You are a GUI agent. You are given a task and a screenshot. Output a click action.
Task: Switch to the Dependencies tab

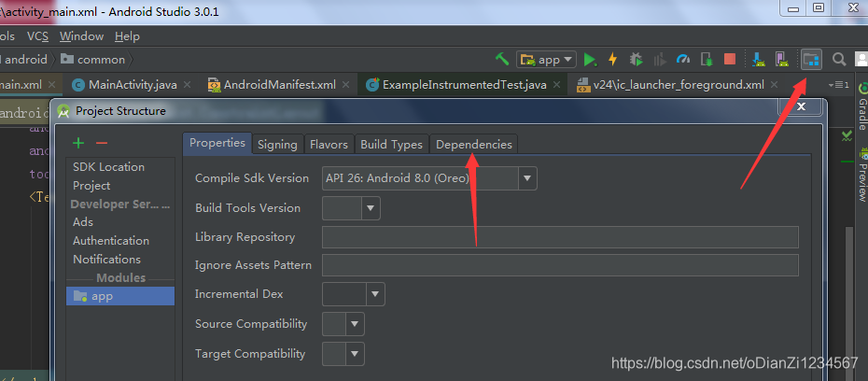[x=474, y=145]
